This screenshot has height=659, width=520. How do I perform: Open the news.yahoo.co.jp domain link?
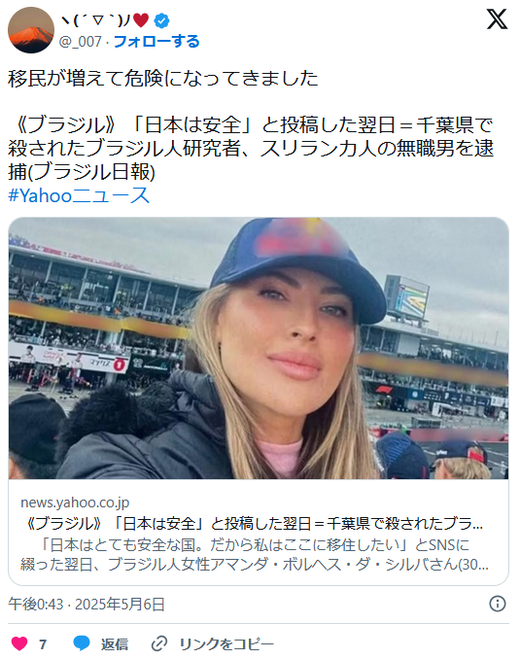coord(75,502)
